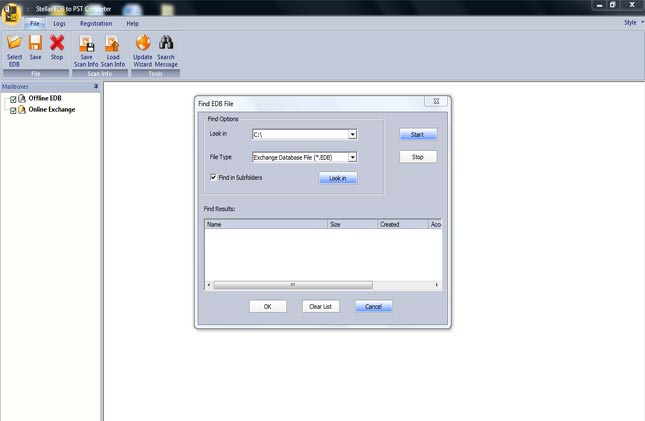The width and height of the screenshot is (645, 421).
Task: Click the Stellar application logo button
Action: point(11,13)
